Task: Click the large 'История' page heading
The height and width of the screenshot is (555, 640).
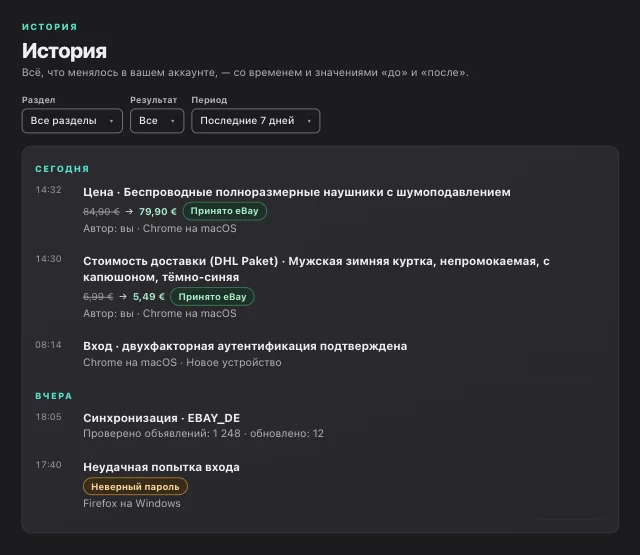Action: (x=64, y=51)
